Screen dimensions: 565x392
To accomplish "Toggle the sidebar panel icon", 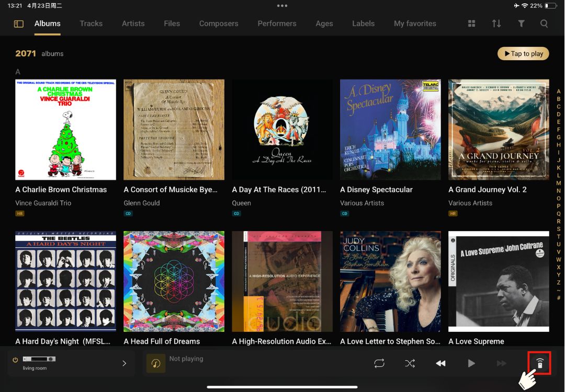I will tap(18, 24).
